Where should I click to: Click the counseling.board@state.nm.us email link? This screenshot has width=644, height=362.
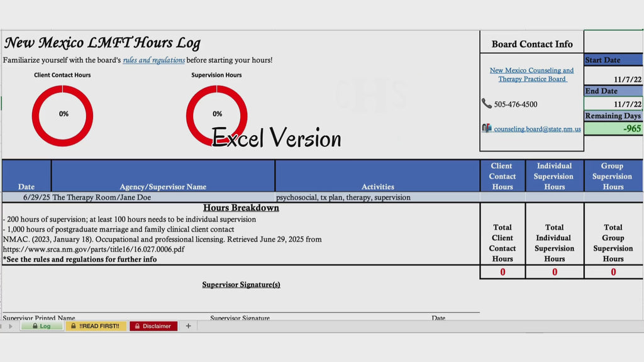[x=537, y=129]
